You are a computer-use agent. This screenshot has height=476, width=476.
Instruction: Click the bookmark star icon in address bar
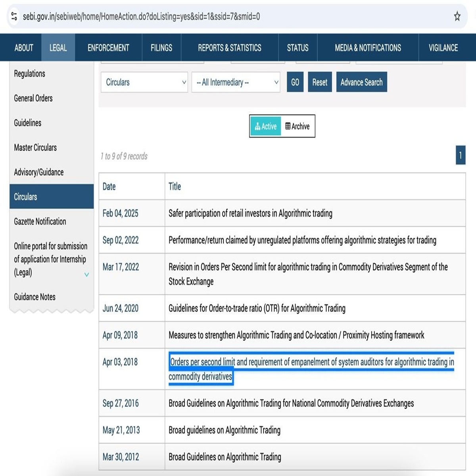[457, 16]
